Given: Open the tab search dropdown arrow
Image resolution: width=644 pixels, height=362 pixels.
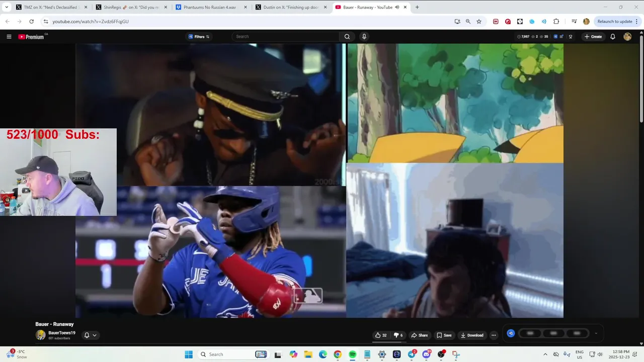Looking at the screenshot, I should pos(7,7).
